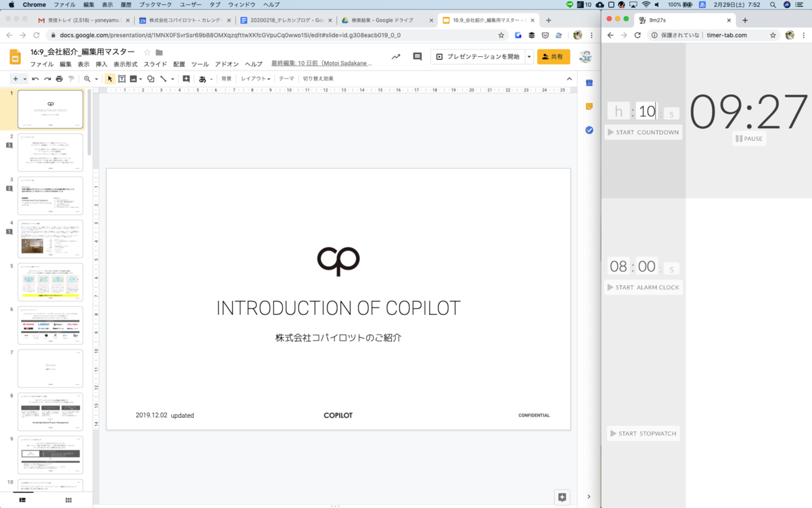The height and width of the screenshot is (508, 812).
Task: Open the 挿入 menu
Action: point(101,64)
